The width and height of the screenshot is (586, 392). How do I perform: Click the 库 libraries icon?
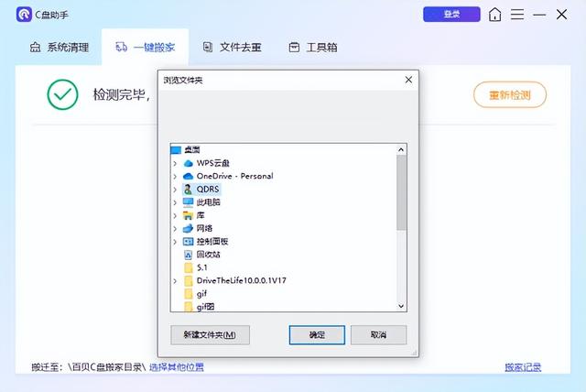click(188, 215)
